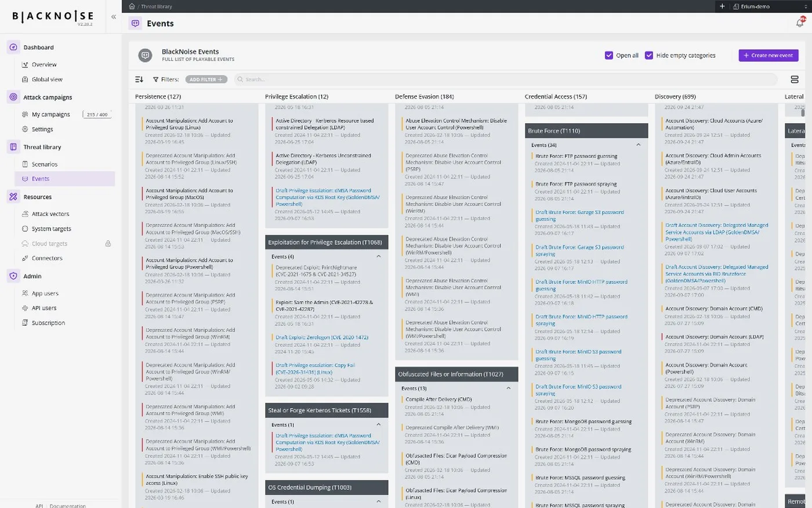812x508 pixels.
Task: Open the notifications bell
Action: [800, 23]
